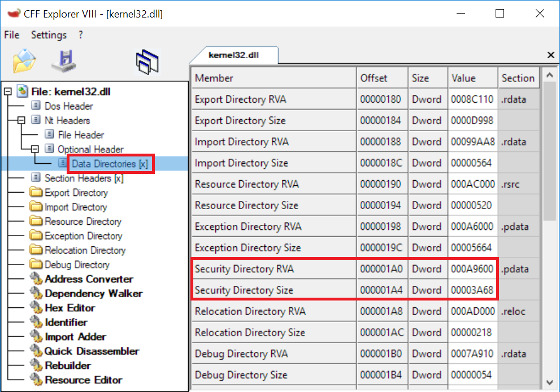This screenshot has width=560, height=392.
Task: Click the Relocation Directory folder icon
Action: [x=36, y=250]
